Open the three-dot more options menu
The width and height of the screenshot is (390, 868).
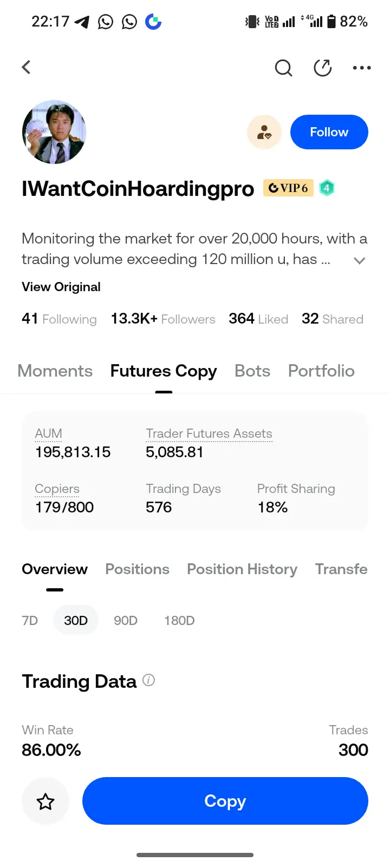361,68
